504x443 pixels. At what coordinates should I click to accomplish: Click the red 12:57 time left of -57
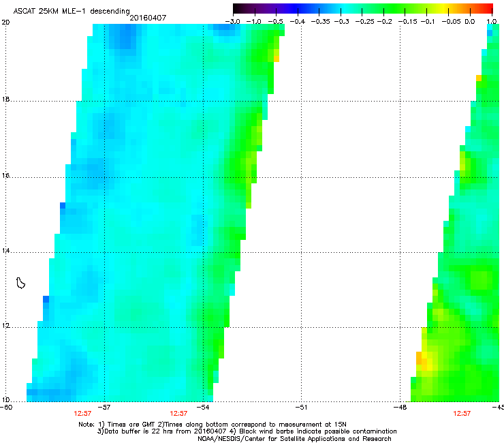coord(82,414)
